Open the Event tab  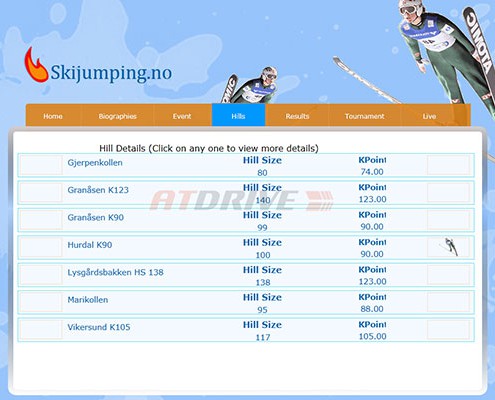point(182,116)
